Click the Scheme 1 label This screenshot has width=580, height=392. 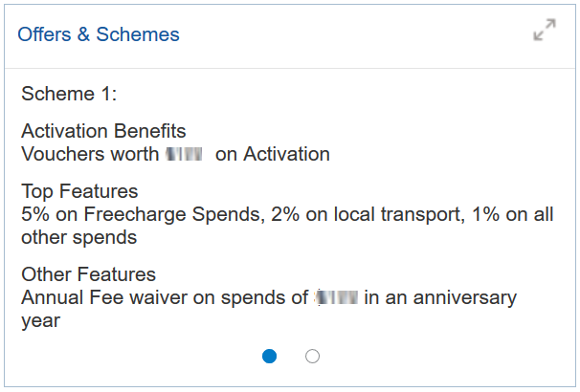coord(69,95)
